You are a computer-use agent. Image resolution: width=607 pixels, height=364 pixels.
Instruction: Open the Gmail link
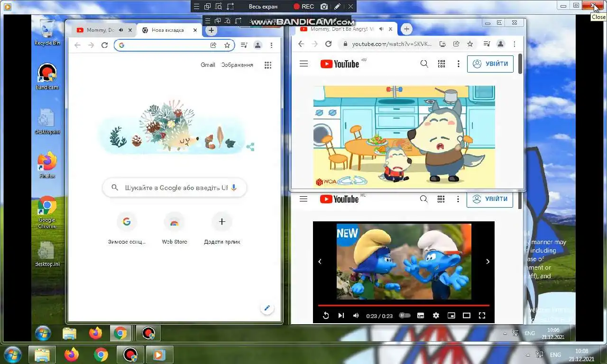click(x=208, y=65)
